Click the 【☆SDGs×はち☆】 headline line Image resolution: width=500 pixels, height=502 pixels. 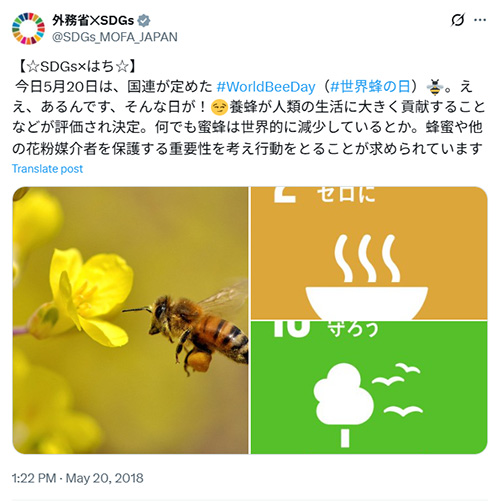76,66
